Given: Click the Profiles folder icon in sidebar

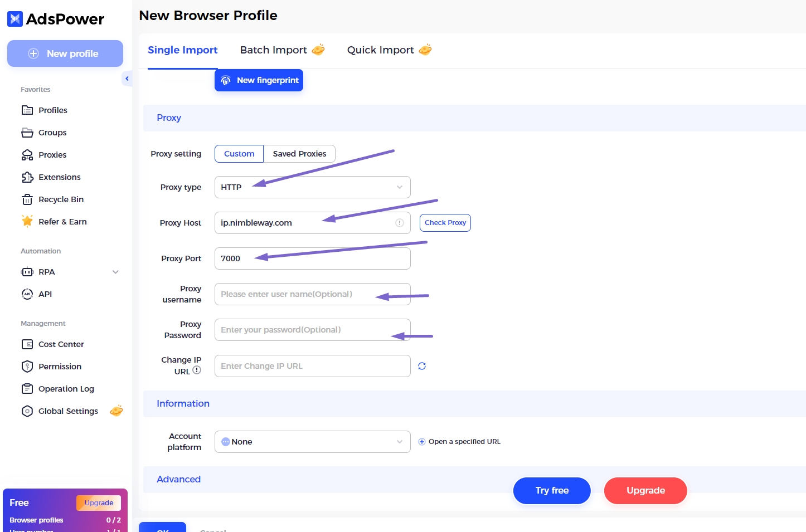Looking at the screenshot, I should click(x=27, y=110).
